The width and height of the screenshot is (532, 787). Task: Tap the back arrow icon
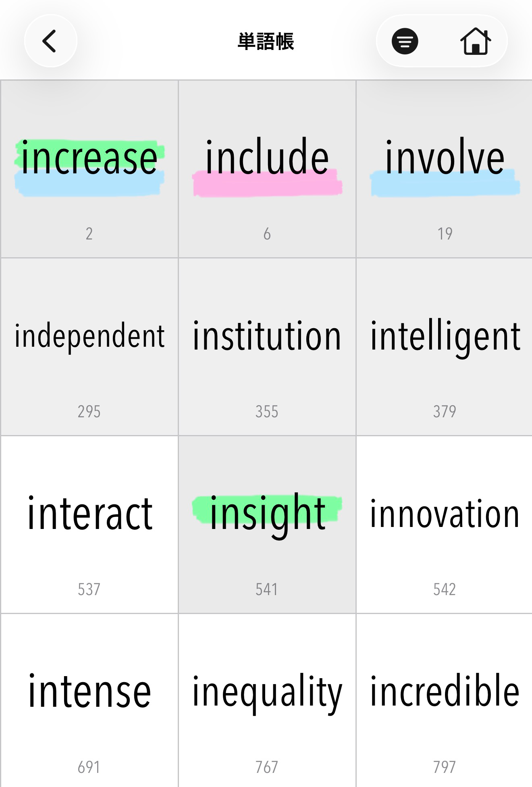pos(50,41)
